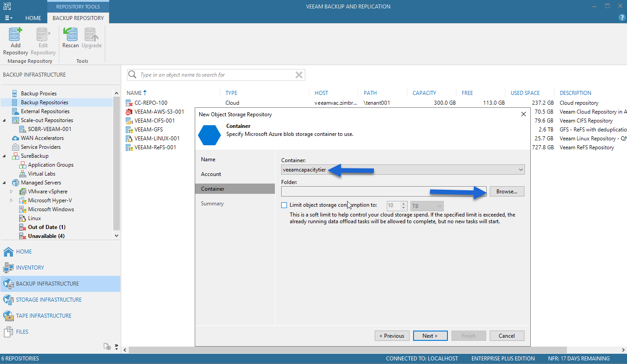Click the Inventory navigation pane icon
Image resolution: width=627 pixels, height=364 pixels.
[x=8, y=268]
